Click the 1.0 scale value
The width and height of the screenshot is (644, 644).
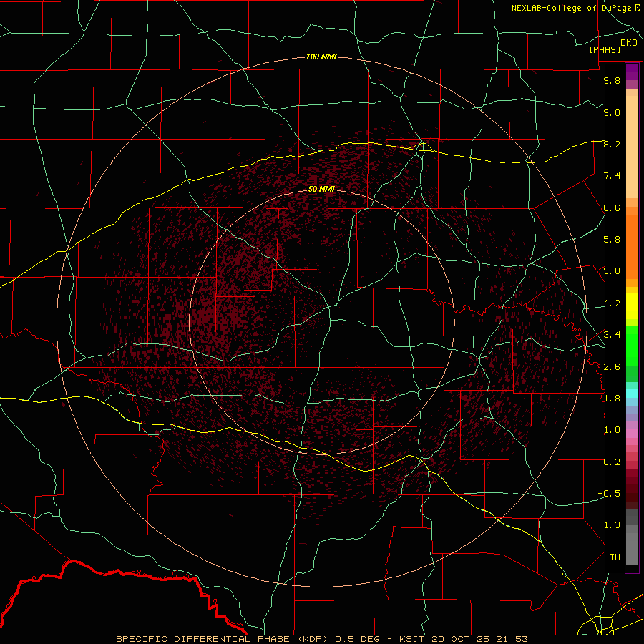click(612, 430)
